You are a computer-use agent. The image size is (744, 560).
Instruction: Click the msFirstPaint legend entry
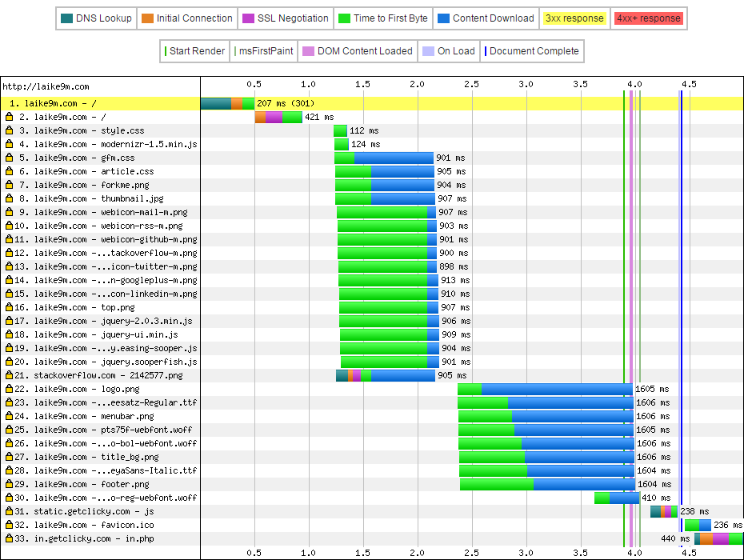264,51
